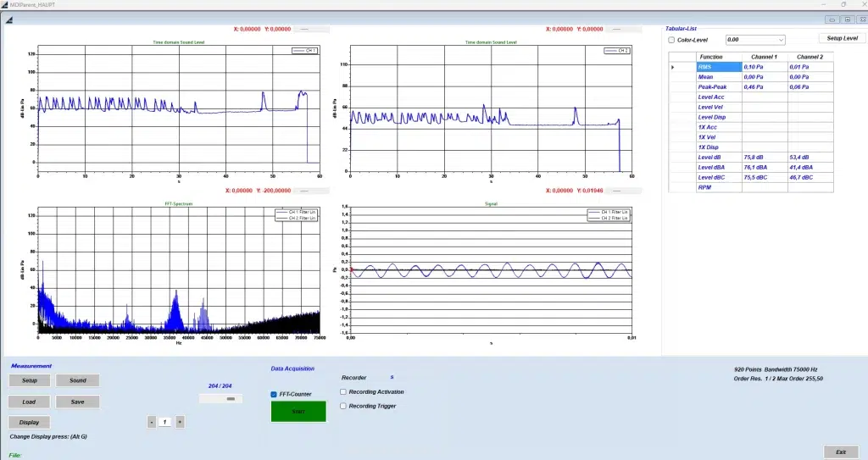This screenshot has height=460, width=868.
Task: Click the Level dBC value 75,5 dBC
Action: [765, 177]
